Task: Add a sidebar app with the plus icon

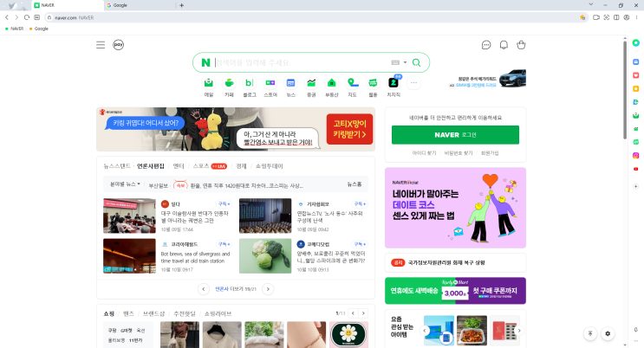Action: click(636, 186)
